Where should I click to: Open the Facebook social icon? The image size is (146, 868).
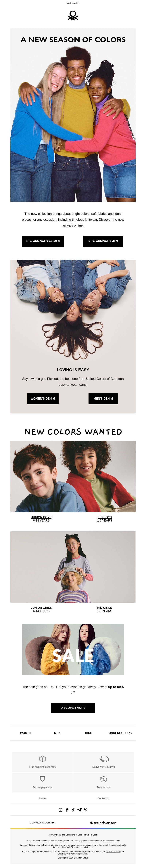pyautogui.click(x=67, y=810)
